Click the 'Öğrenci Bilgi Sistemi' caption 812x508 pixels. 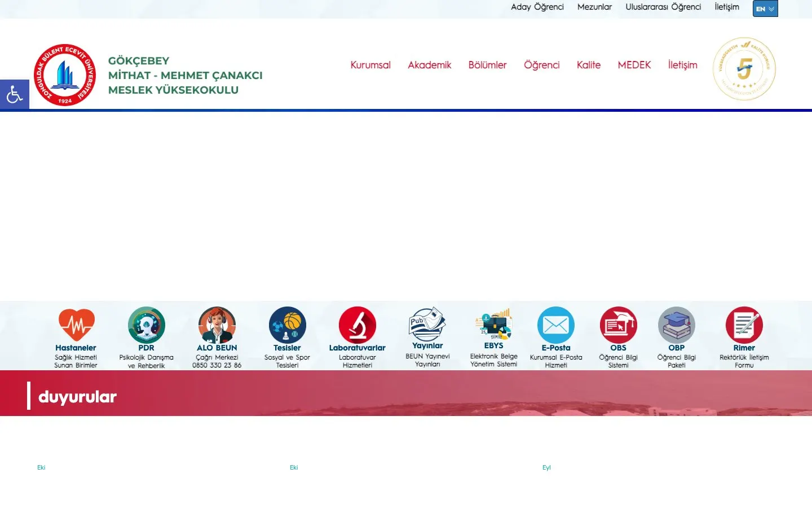pyautogui.click(x=619, y=361)
